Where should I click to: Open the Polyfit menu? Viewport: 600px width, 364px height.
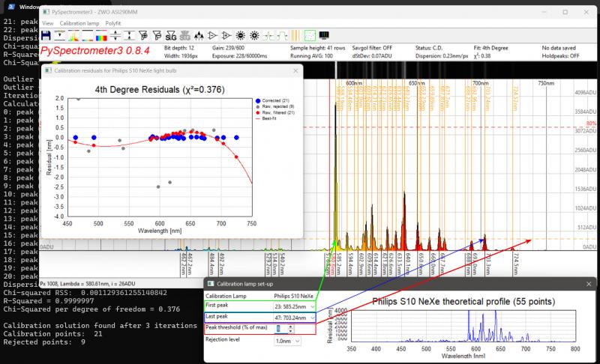click(112, 23)
